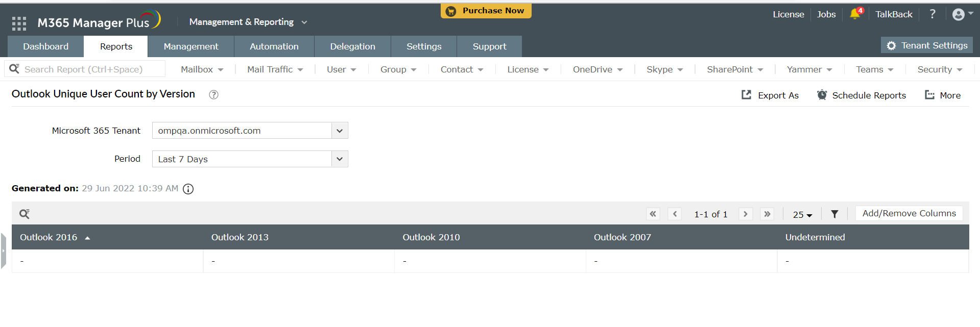Open the TalkBack link

pos(894,14)
